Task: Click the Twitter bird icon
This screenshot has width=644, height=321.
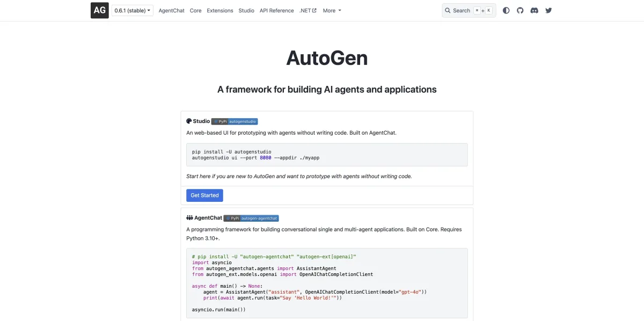Action: pyautogui.click(x=548, y=10)
